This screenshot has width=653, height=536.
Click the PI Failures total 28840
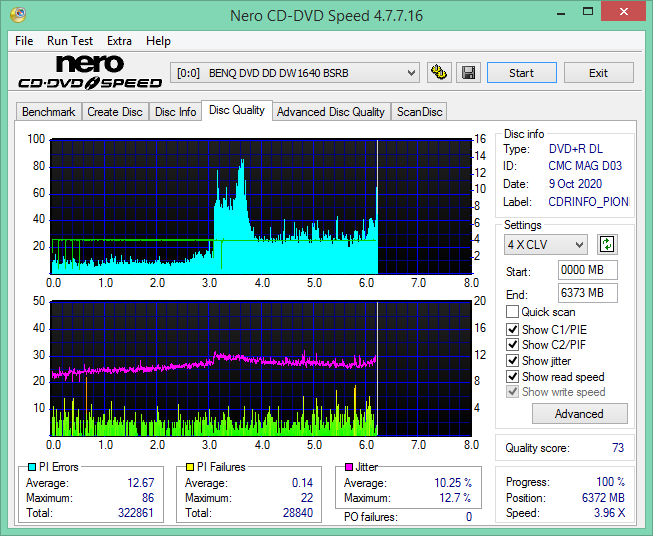298,513
